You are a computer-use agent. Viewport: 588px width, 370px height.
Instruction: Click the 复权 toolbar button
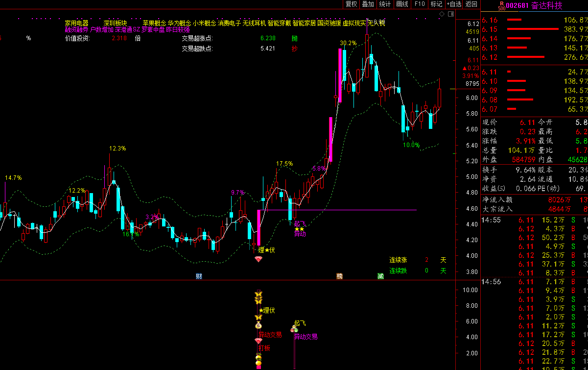tap(351, 4)
